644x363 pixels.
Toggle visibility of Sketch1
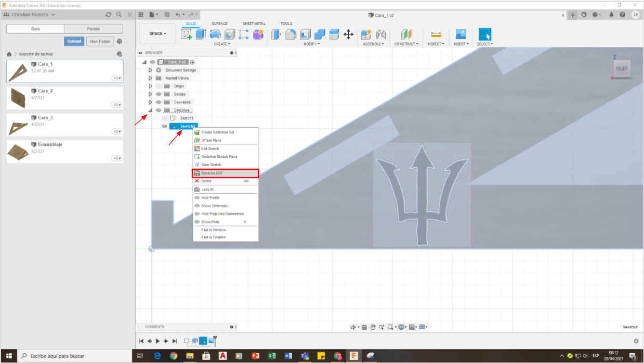point(164,118)
